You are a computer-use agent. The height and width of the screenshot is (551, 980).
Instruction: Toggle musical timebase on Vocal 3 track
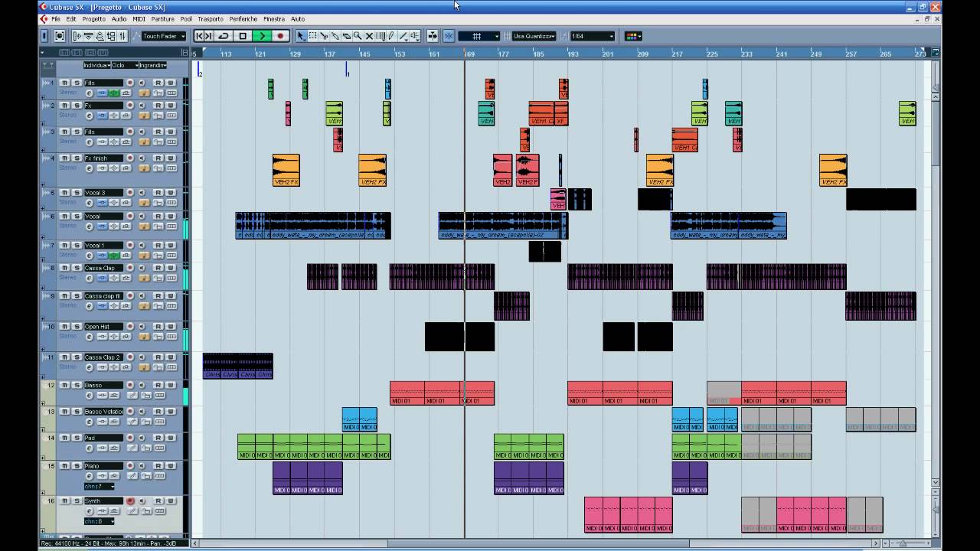(144, 204)
